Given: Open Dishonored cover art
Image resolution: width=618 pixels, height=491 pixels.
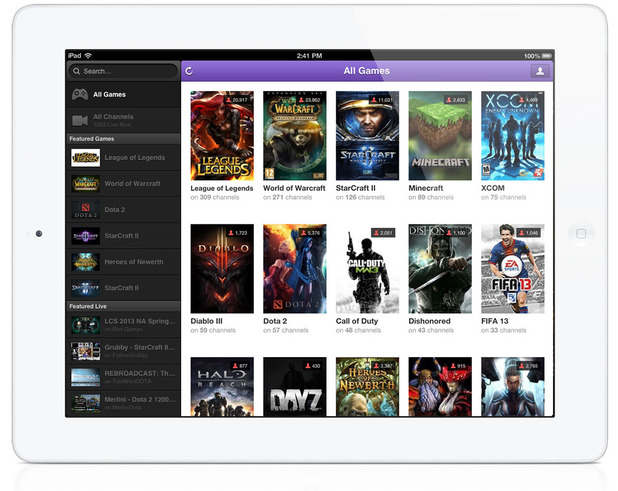Looking at the screenshot, I should click(440, 269).
